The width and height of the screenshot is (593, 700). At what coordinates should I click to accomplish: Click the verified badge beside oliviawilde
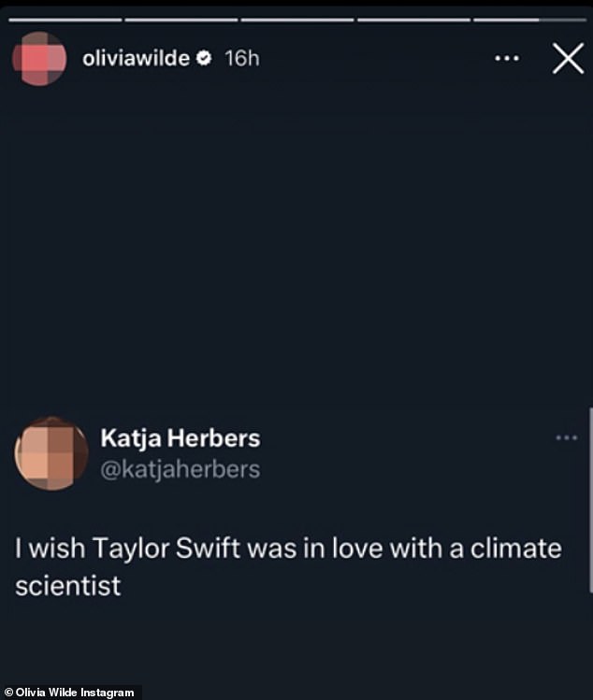pyautogui.click(x=204, y=59)
